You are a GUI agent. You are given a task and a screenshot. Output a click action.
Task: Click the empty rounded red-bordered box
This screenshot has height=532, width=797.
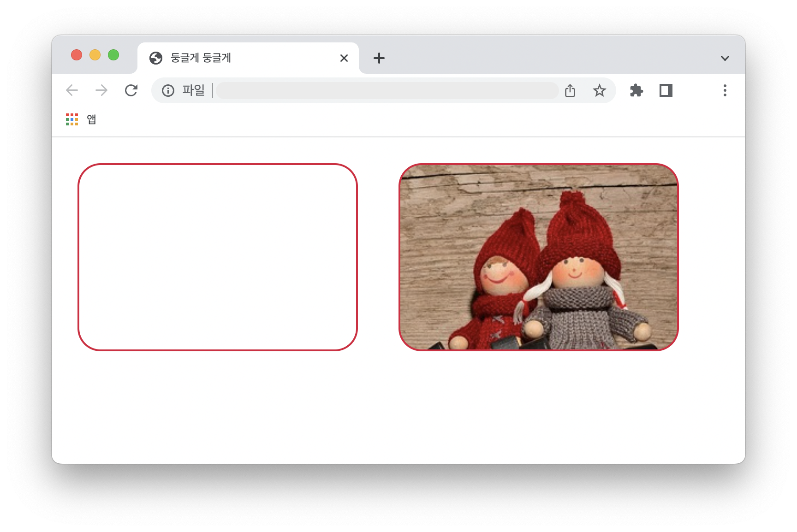(x=218, y=257)
